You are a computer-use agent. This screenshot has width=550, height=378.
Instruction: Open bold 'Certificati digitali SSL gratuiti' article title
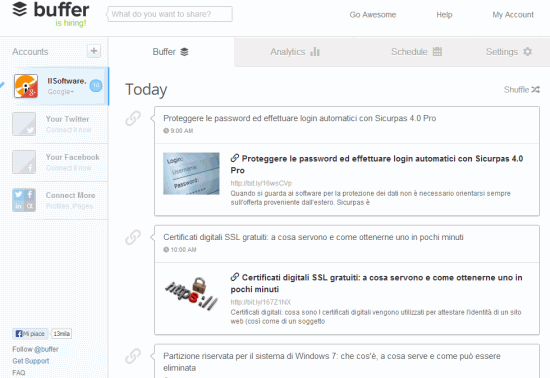click(376, 283)
